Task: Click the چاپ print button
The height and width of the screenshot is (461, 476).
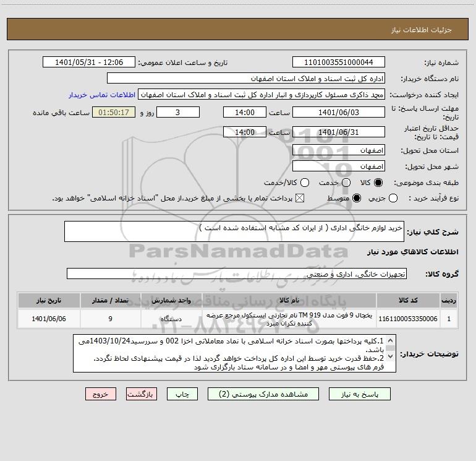Action: point(182,394)
